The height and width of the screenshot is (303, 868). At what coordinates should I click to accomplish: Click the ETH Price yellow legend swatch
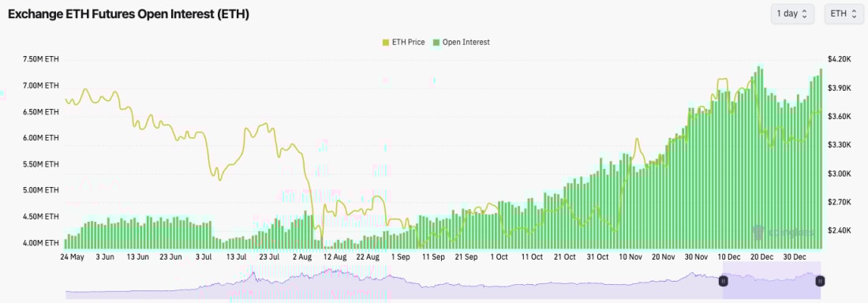pyautogui.click(x=386, y=43)
